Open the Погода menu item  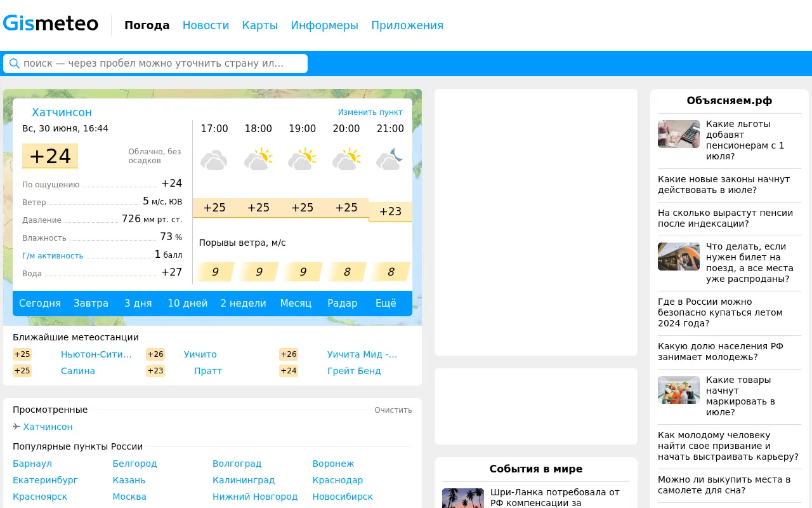pos(147,25)
